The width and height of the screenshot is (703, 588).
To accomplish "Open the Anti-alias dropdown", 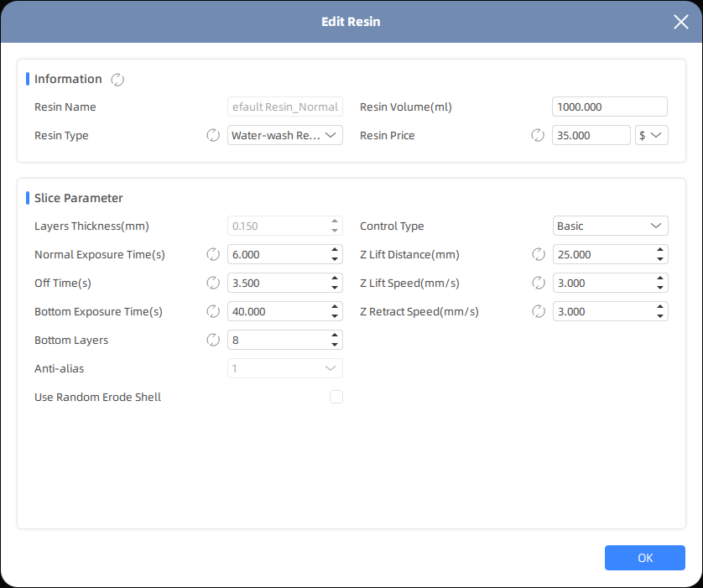I will pos(285,368).
